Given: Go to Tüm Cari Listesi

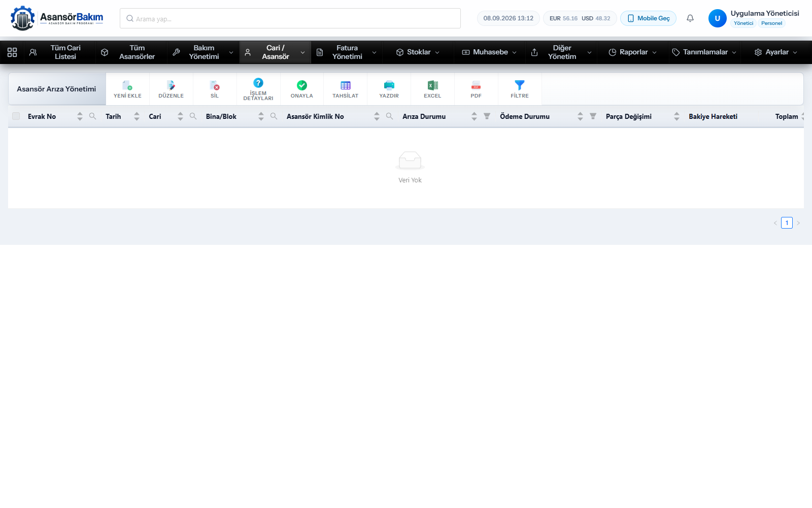Looking at the screenshot, I should pos(60,52).
